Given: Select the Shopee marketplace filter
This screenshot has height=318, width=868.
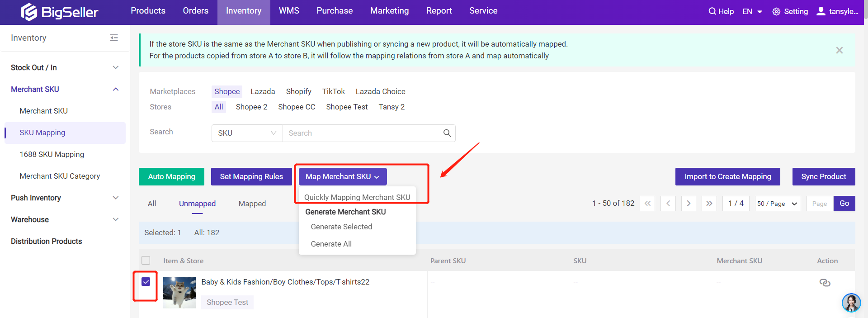Looking at the screenshot, I should click(227, 91).
